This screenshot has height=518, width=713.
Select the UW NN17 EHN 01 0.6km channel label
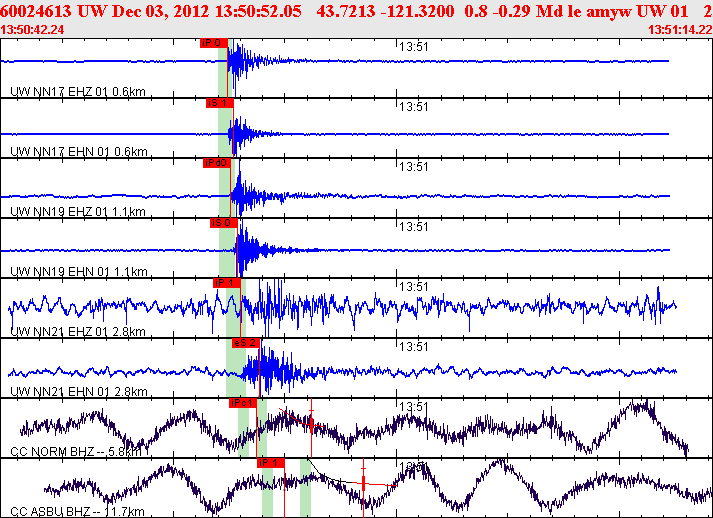click(x=77, y=152)
